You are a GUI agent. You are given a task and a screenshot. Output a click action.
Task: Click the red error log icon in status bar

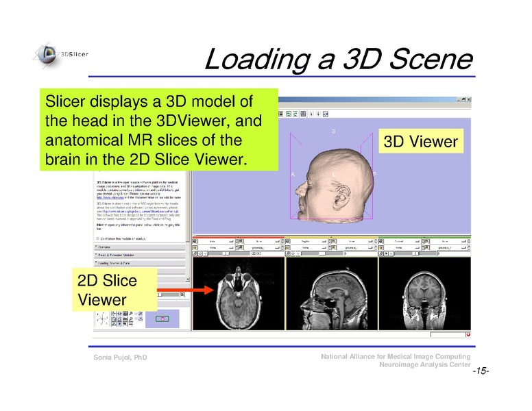tap(468, 336)
